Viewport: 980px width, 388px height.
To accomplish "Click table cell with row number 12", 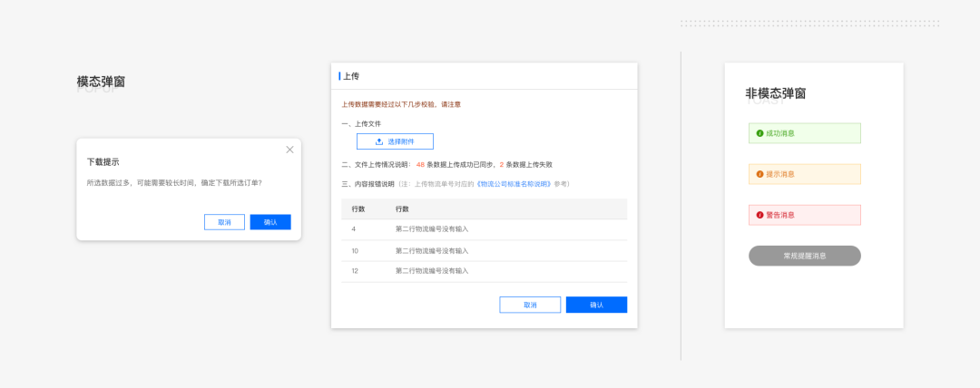I will tap(355, 271).
